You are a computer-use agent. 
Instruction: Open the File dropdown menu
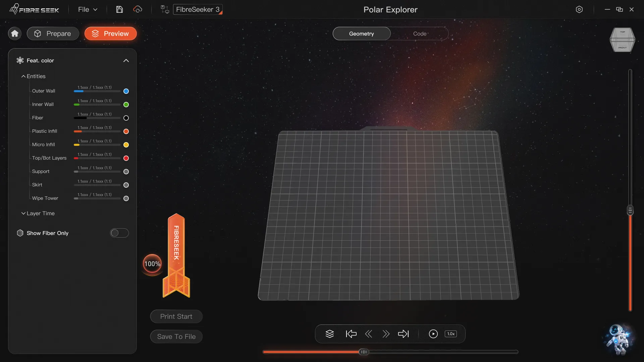click(88, 9)
